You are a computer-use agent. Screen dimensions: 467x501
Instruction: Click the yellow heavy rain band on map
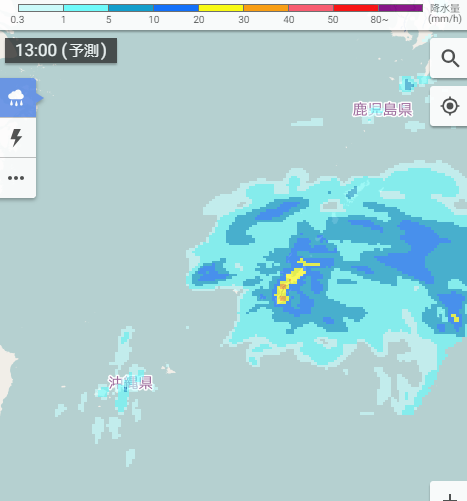[291, 282]
